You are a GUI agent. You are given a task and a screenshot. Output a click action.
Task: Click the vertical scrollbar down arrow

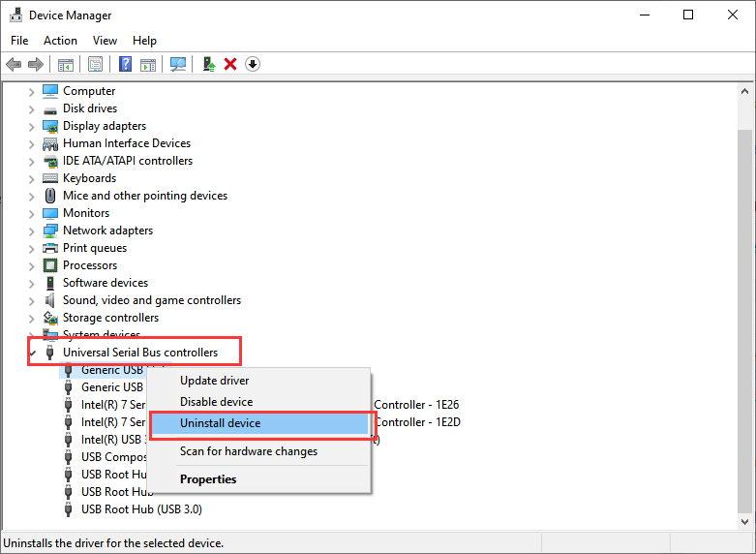[745, 522]
